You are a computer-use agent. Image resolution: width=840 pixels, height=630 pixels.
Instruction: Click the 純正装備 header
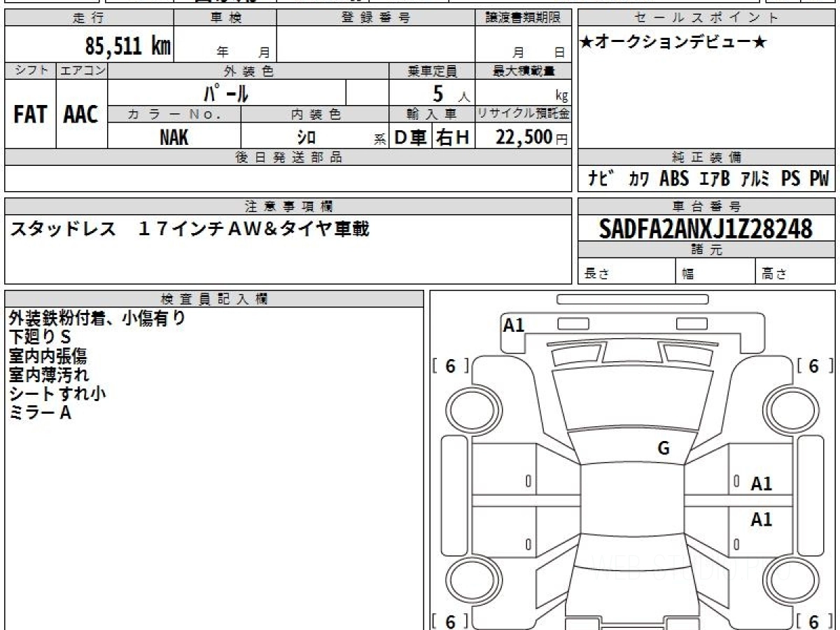[706, 157]
